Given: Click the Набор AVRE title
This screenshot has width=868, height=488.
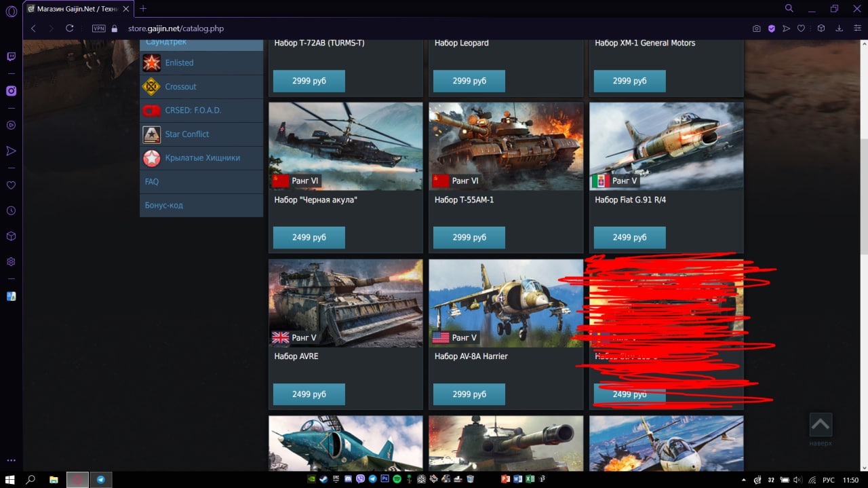Looking at the screenshot, I should coord(296,356).
